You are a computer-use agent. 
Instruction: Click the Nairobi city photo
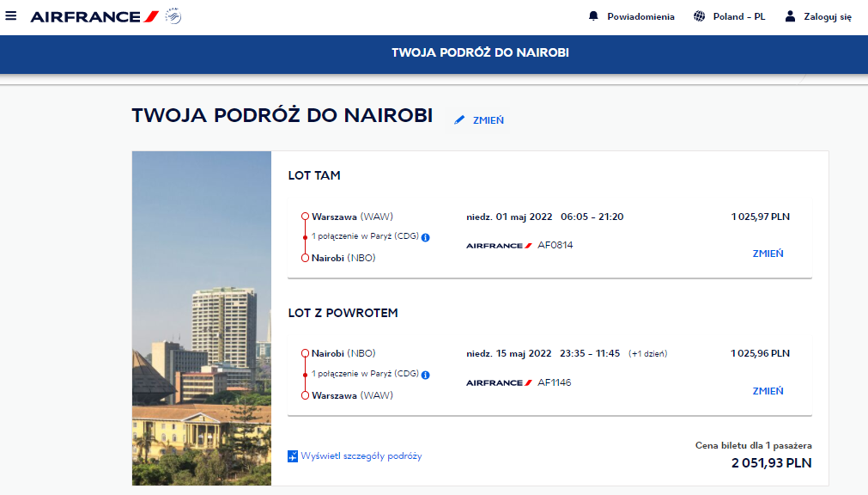(x=202, y=318)
